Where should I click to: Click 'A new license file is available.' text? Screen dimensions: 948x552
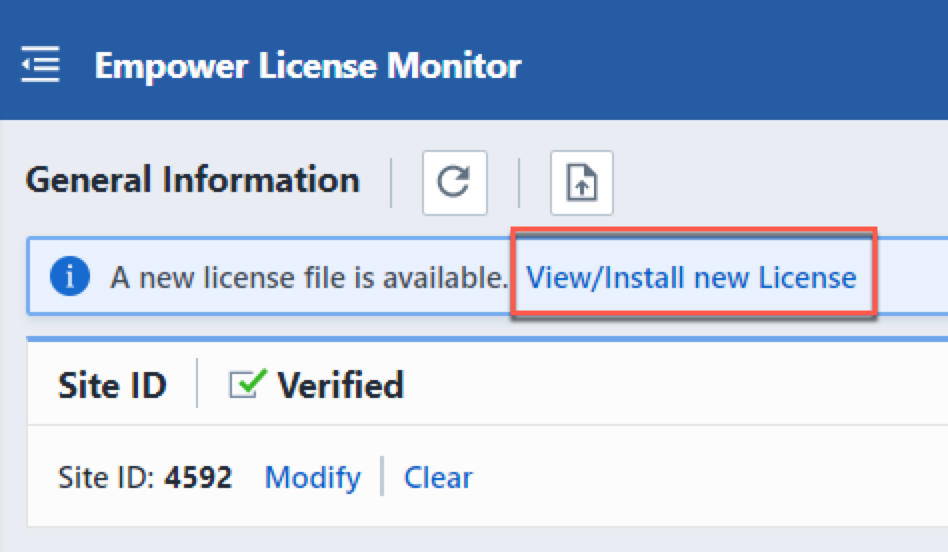308,278
